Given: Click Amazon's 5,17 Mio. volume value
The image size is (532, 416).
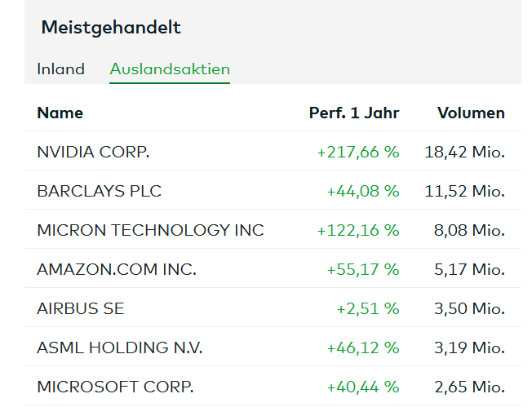Looking at the screenshot, I should click(x=469, y=269).
